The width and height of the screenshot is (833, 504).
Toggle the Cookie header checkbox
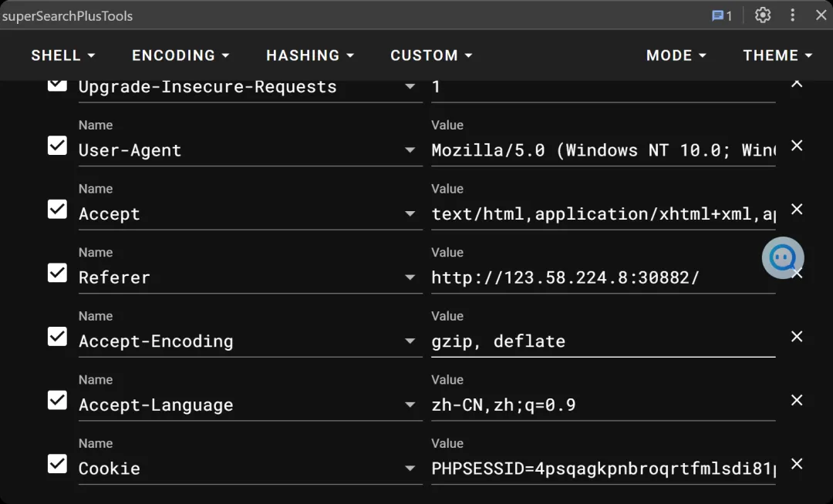coord(57,463)
